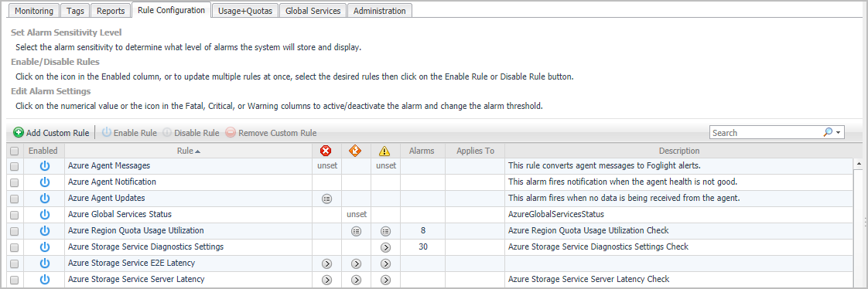The height and width of the screenshot is (289, 868).
Task: Open critical alarm icon for Azure Region Quota Usage
Action: coord(357,231)
